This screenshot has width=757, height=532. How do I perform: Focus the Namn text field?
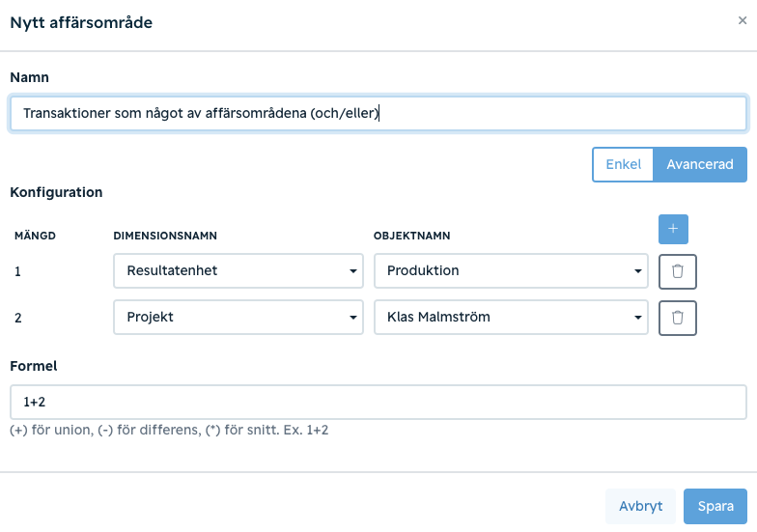[378, 114]
